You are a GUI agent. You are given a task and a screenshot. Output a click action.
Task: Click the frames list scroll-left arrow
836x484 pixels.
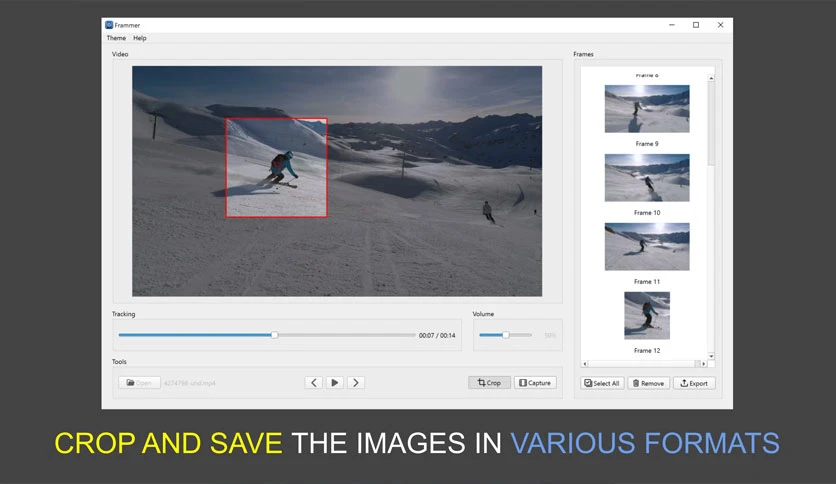(x=585, y=364)
